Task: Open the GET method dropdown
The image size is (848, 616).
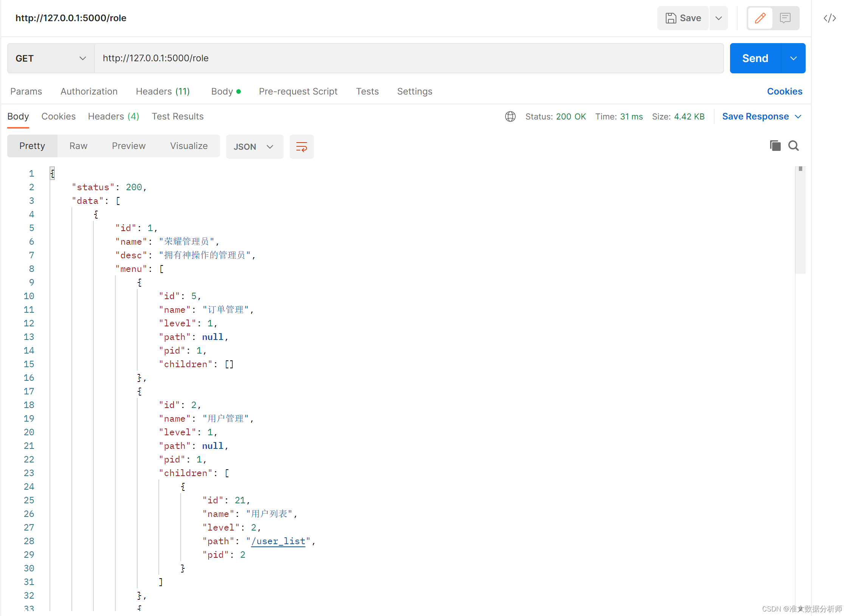Action: (x=51, y=58)
